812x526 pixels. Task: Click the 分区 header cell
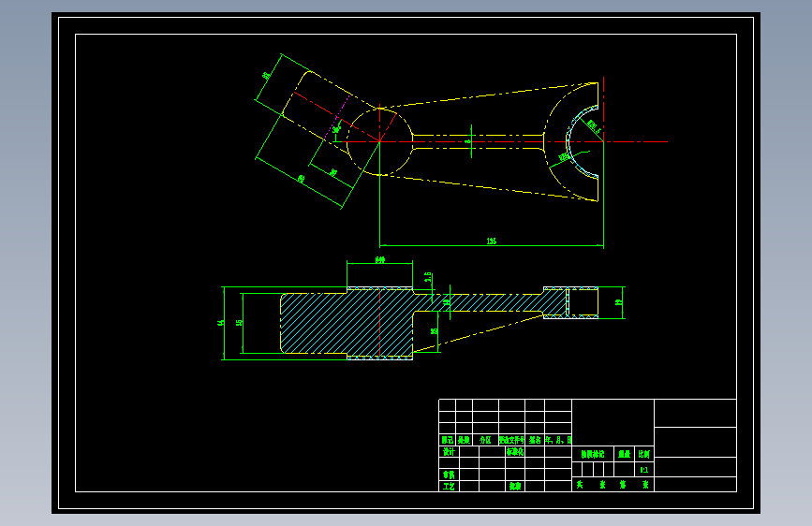pyautogui.click(x=485, y=440)
